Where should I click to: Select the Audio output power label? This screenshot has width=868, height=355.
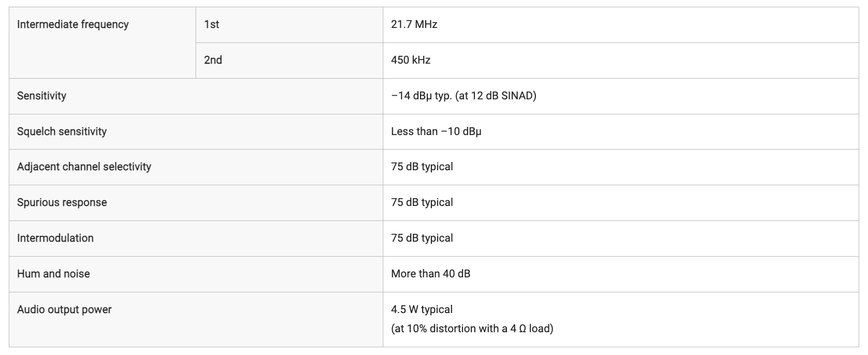point(65,309)
